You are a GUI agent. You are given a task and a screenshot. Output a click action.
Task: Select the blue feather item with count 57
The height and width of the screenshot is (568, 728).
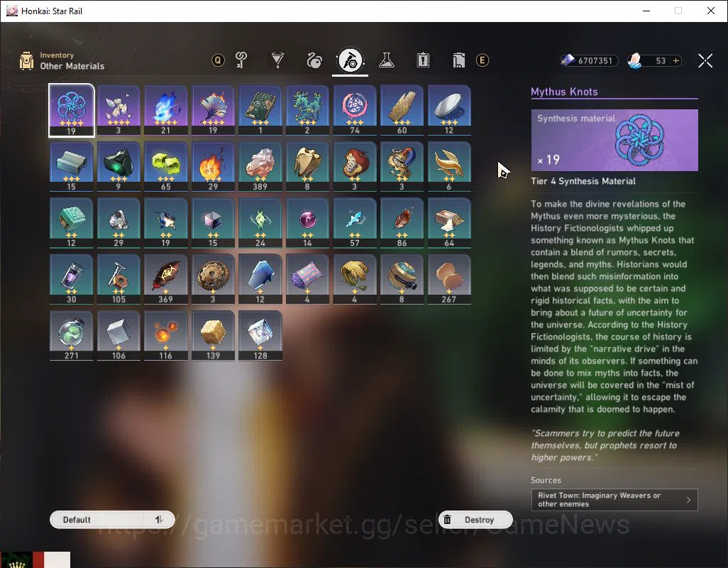355,222
